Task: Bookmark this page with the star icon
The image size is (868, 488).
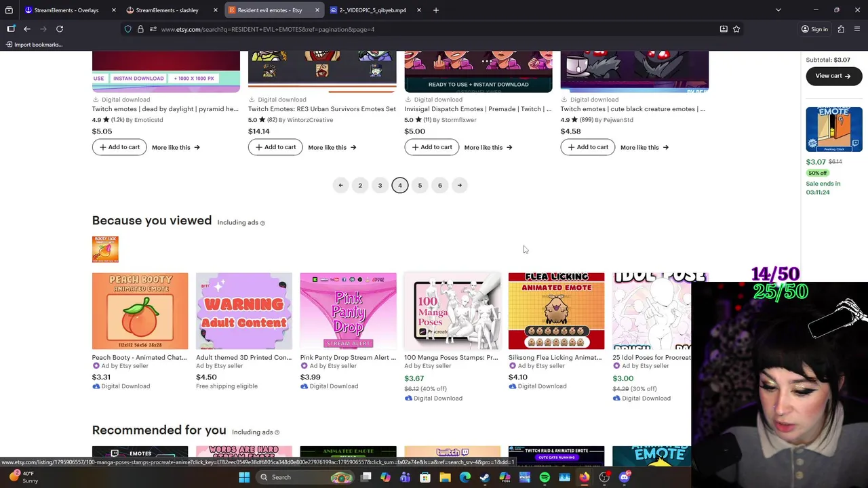Action: [736, 29]
